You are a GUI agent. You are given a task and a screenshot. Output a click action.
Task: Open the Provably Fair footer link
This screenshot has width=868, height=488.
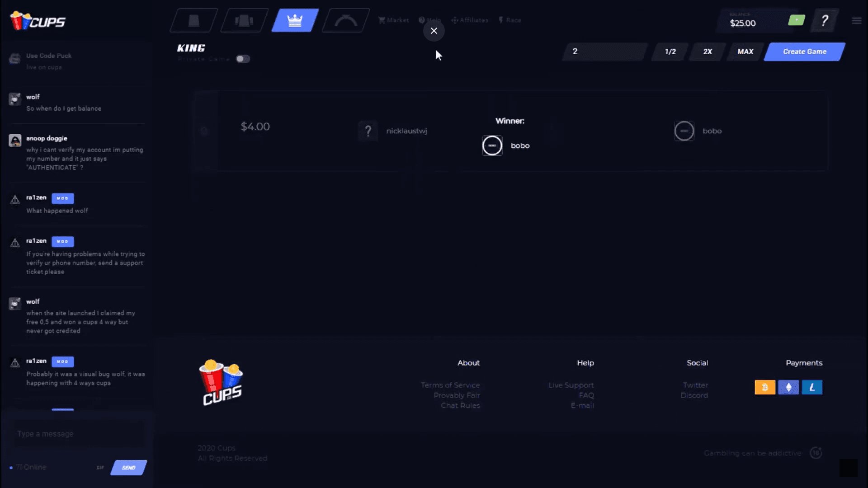click(x=457, y=395)
